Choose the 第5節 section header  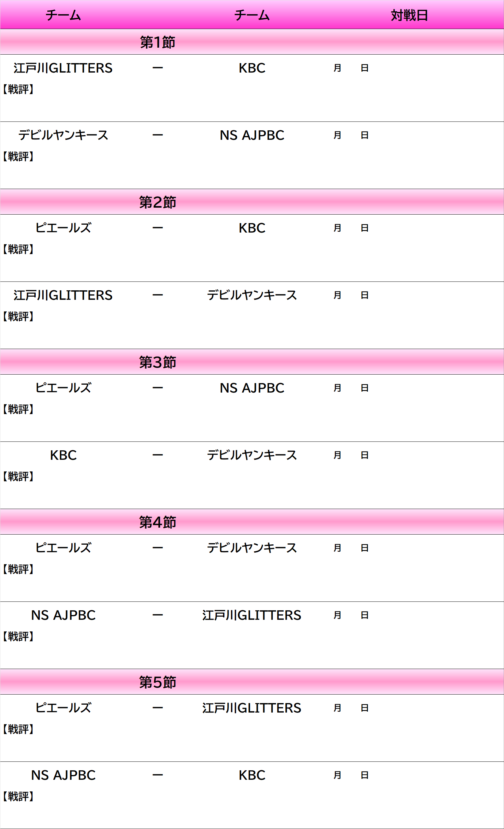tap(157, 682)
